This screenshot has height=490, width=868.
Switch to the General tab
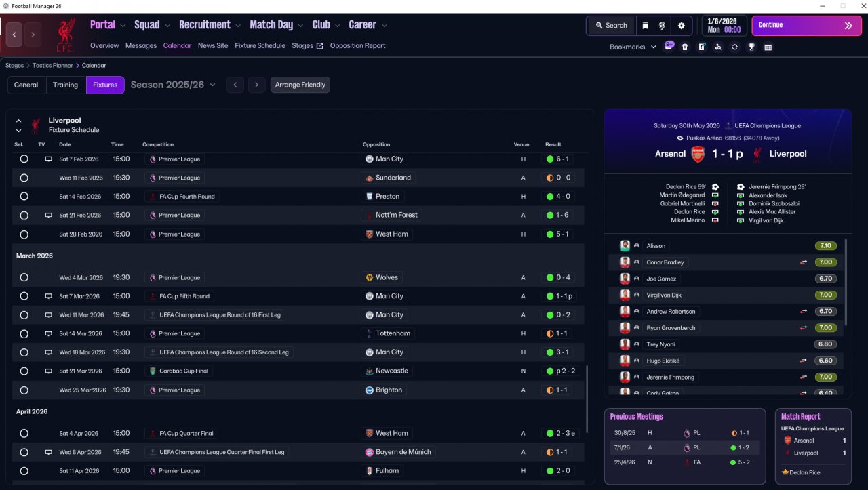click(26, 85)
